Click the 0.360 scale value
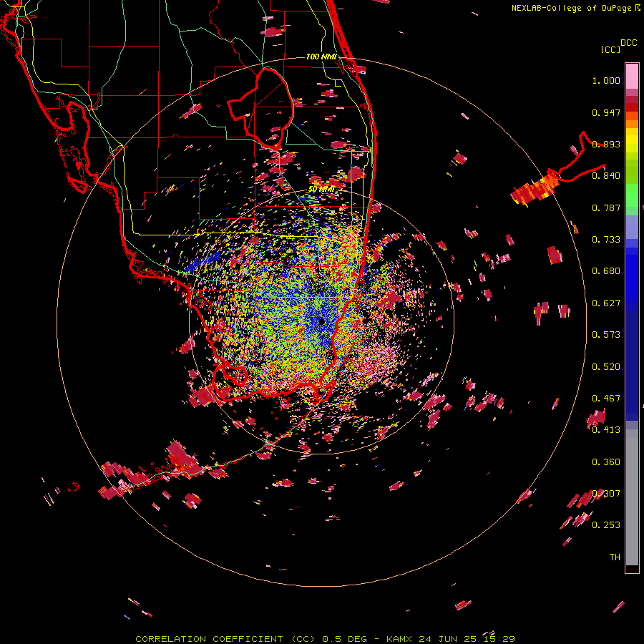 coord(606,462)
